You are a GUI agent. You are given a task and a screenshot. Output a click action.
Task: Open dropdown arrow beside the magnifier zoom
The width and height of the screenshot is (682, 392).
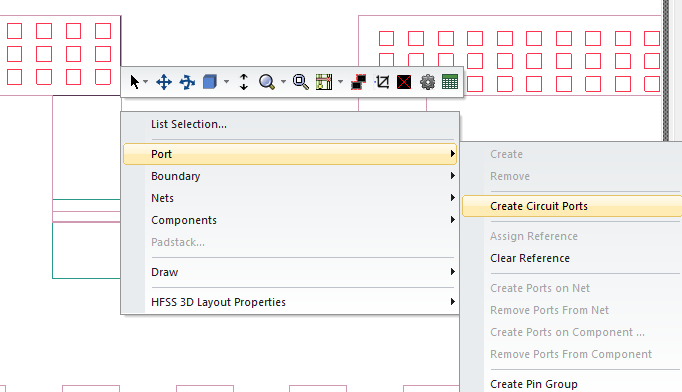(284, 82)
